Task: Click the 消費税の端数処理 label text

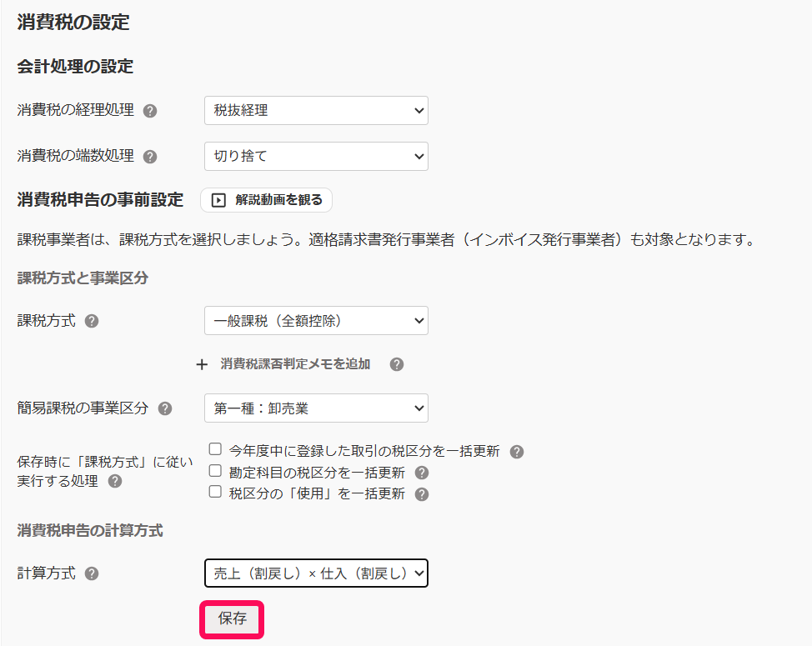Action: 76,156
